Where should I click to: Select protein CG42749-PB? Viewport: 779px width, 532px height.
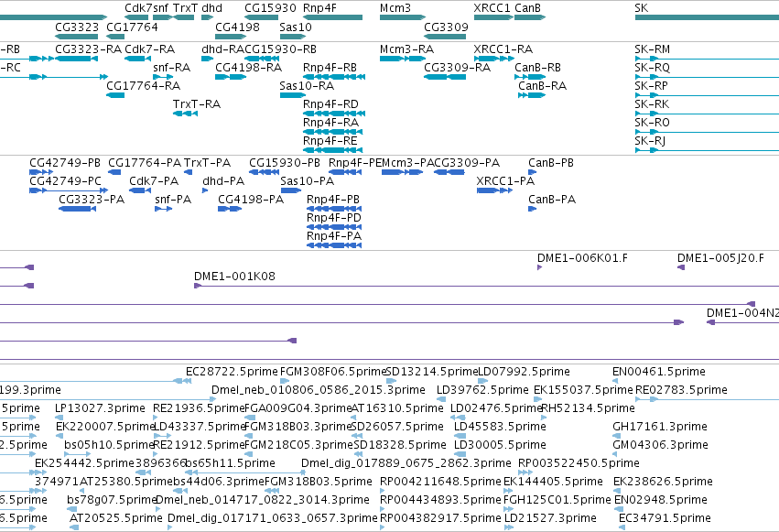coord(41,172)
